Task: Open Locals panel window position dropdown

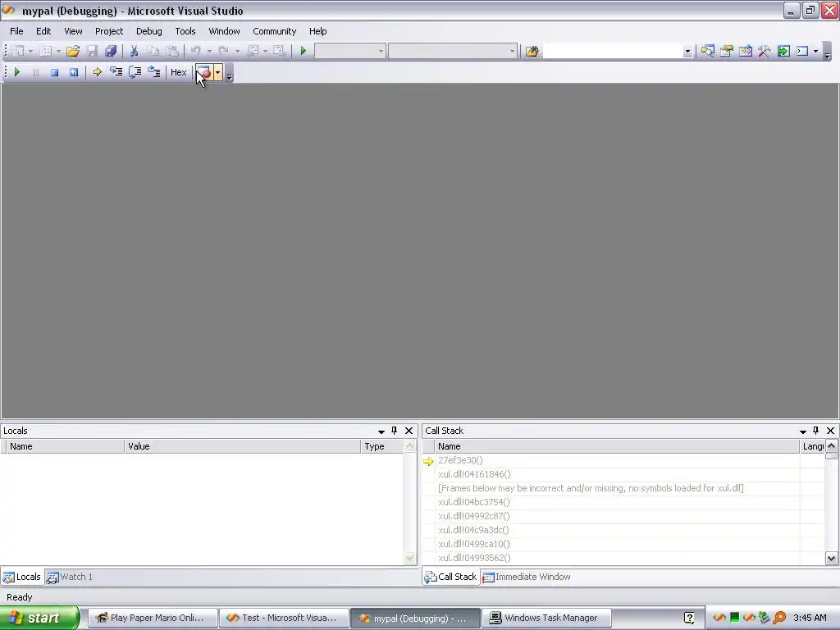Action: pos(381,431)
